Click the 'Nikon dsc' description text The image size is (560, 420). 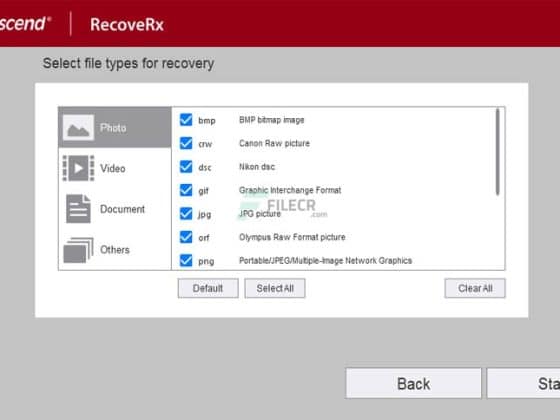point(257,167)
